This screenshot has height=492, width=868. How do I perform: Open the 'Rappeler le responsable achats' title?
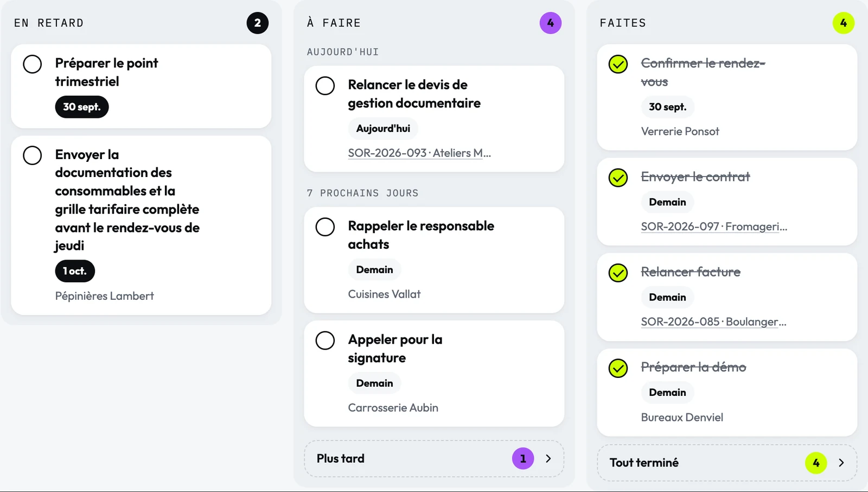click(x=421, y=235)
